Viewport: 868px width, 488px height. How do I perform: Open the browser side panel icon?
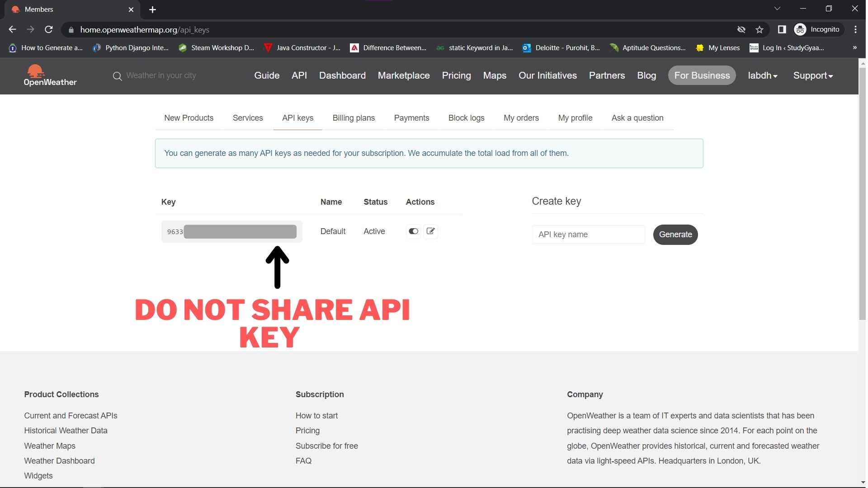point(782,29)
